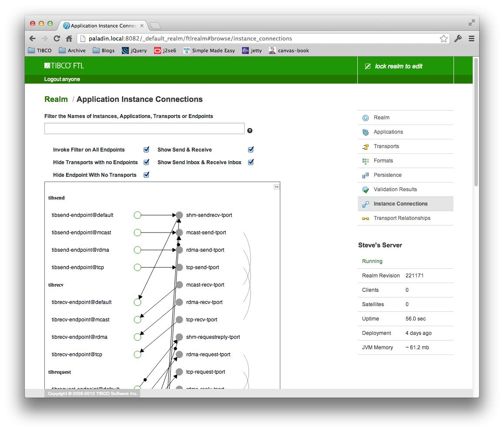The height and width of the screenshot is (432, 504).
Task: Click the Transport Relationships icon
Action: tap(366, 219)
